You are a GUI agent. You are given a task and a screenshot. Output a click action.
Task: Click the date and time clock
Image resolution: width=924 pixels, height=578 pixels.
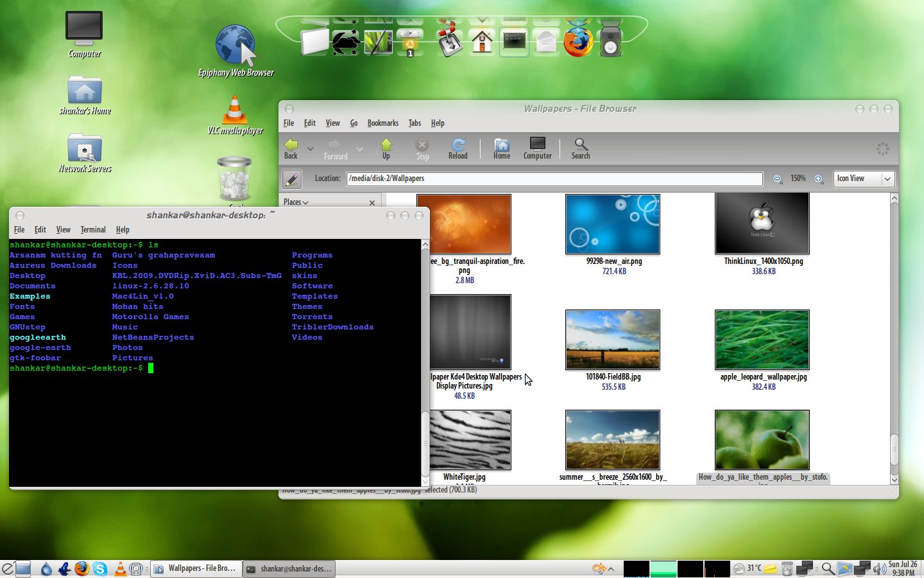tap(903, 568)
